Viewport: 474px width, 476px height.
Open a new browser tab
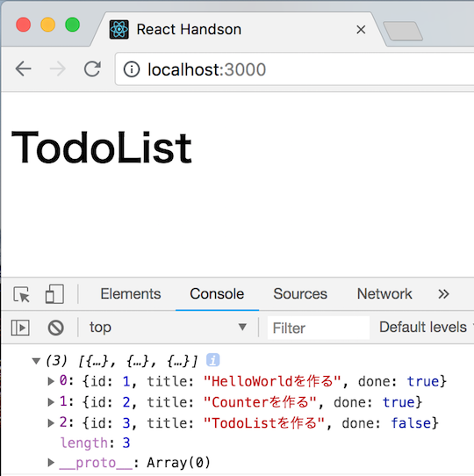403,31
